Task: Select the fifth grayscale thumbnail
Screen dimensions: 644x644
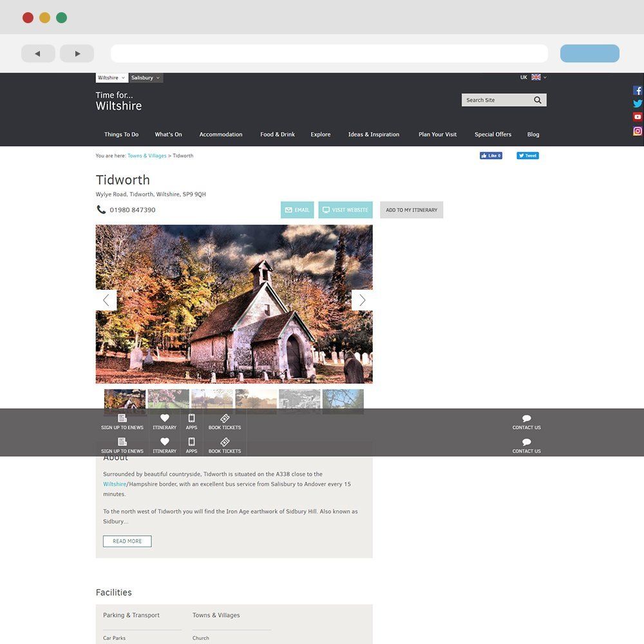Action: click(x=299, y=401)
